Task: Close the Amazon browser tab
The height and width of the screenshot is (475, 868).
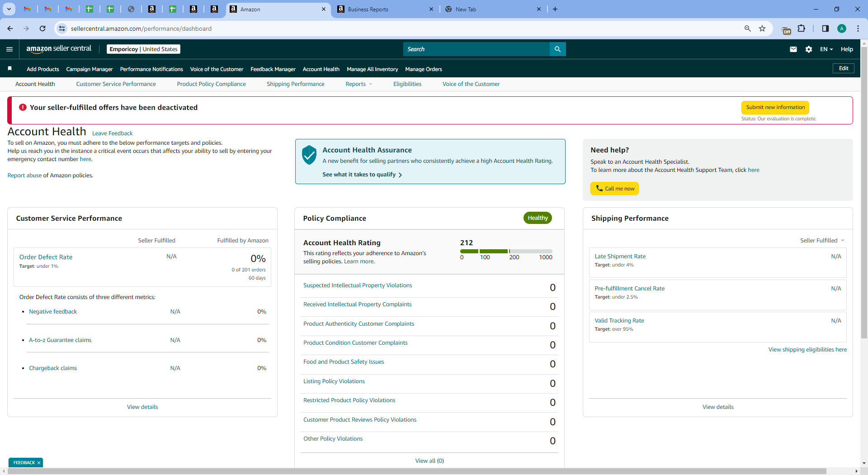Action: (x=324, y=9)
